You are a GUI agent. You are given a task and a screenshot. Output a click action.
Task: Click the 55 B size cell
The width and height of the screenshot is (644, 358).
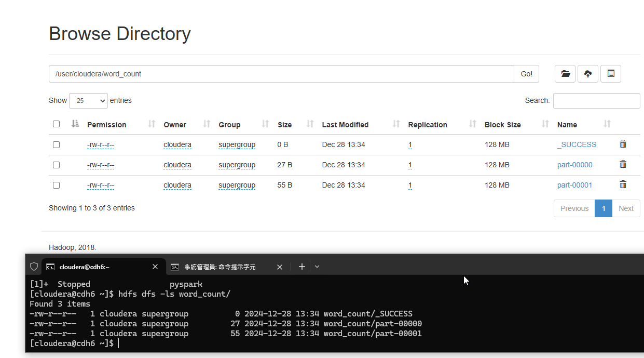(285, 185)
